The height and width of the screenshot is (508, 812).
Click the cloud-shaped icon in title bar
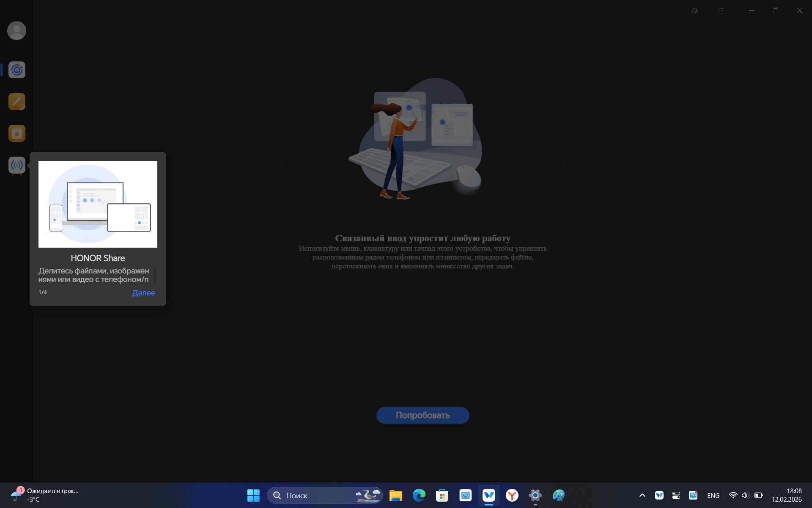point(694,11)
